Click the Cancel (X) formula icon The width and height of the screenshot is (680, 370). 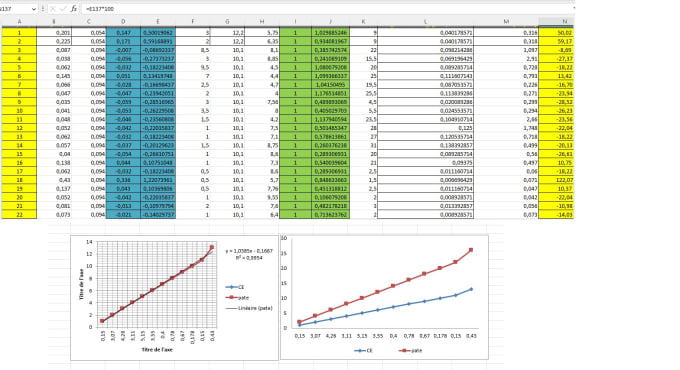(52, 9)
